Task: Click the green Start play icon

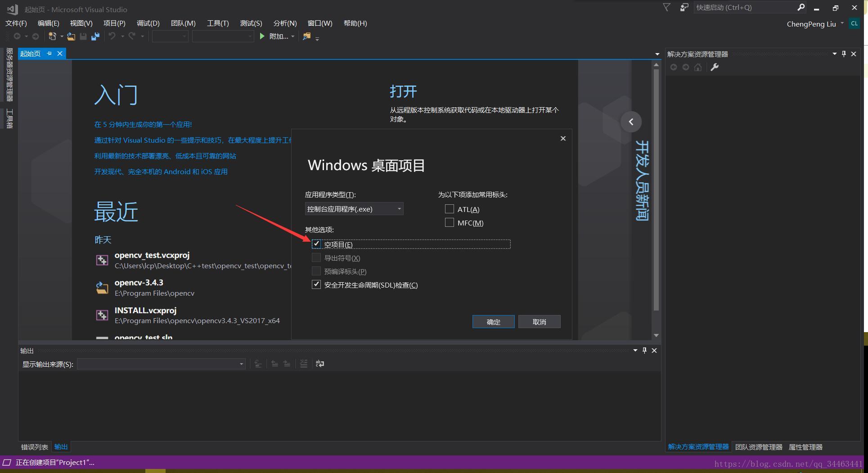Action: [x=262, y=36]
